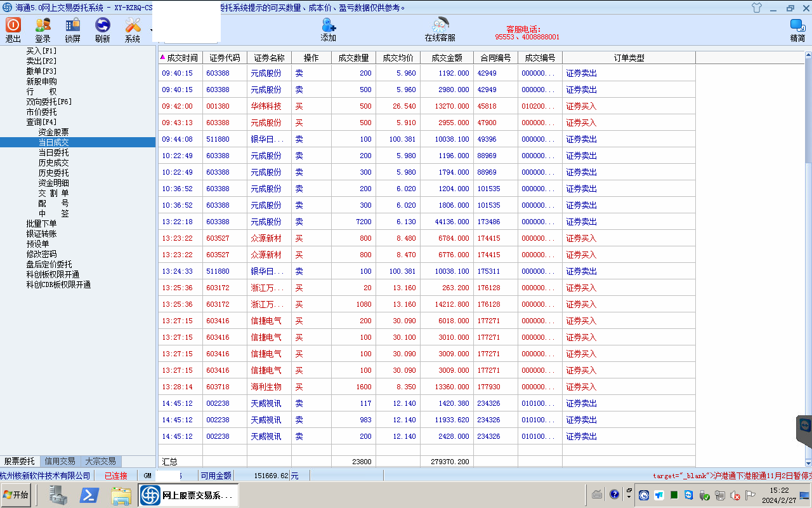Select the 华纬科技 trade row
This screenshot has height=508, width=812.
click(266, 106)
